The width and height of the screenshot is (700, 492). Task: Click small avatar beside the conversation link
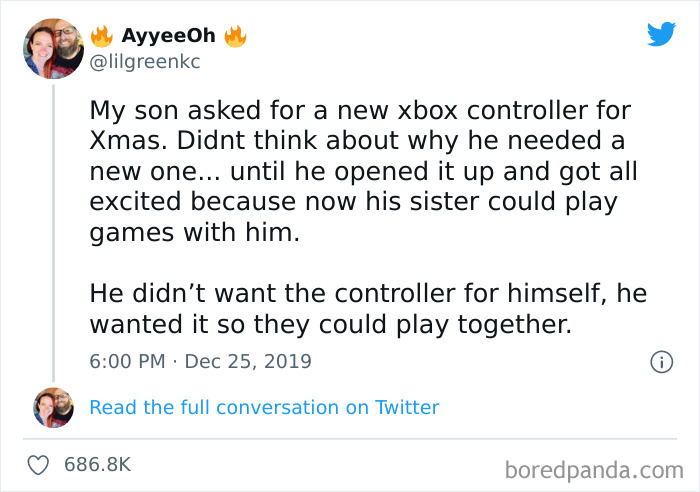point(53,407)
